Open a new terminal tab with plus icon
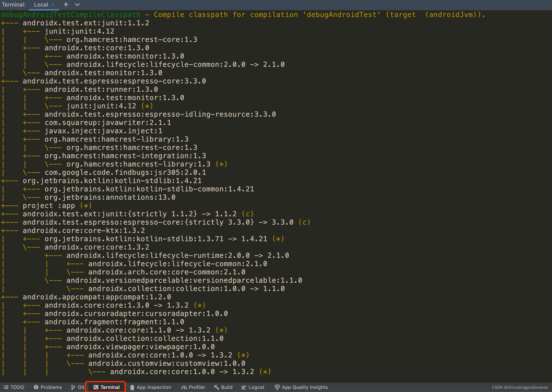Image resolution: width=552 pixels, height=392 pixels. [66, 4]
